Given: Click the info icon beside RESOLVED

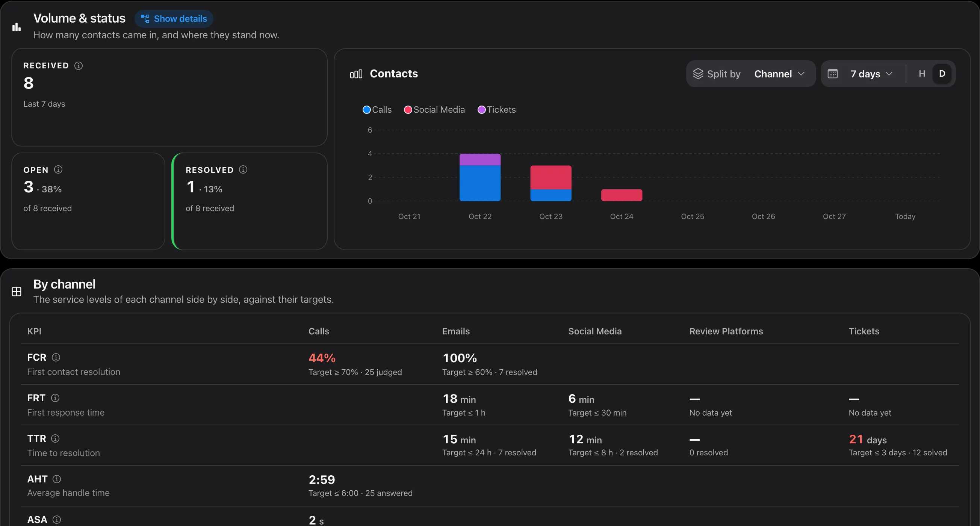Looking at the screenshot, I should click(x=243, y=169).
